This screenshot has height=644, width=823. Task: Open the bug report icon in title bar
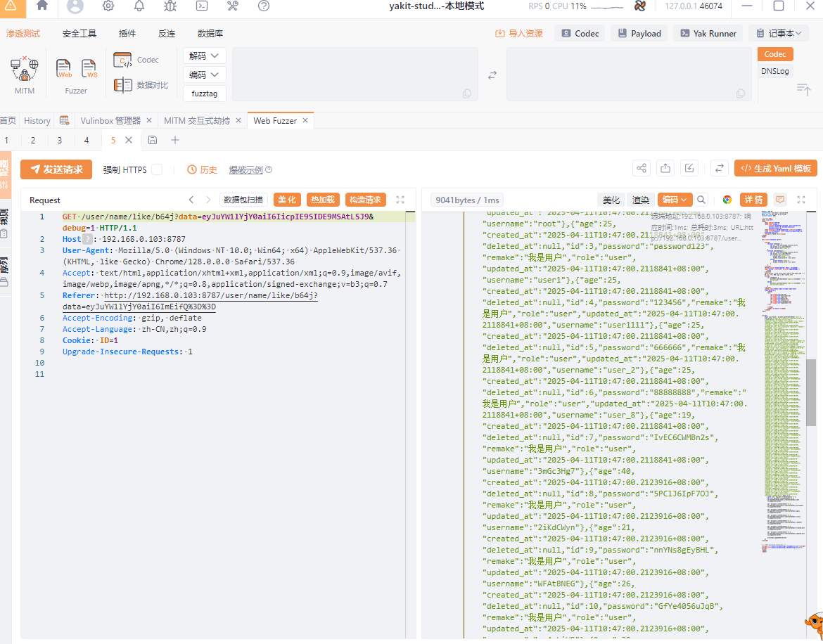[x=170, y=6]
